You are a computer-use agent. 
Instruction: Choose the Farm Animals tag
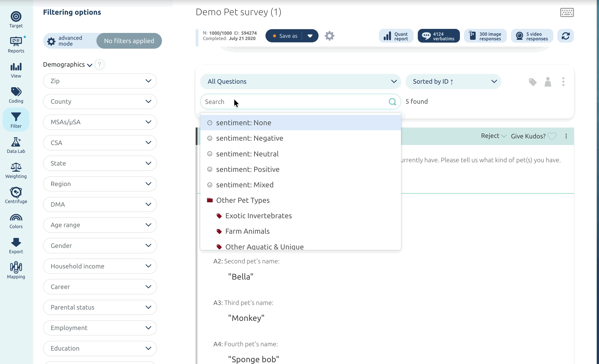coord(301,231)
